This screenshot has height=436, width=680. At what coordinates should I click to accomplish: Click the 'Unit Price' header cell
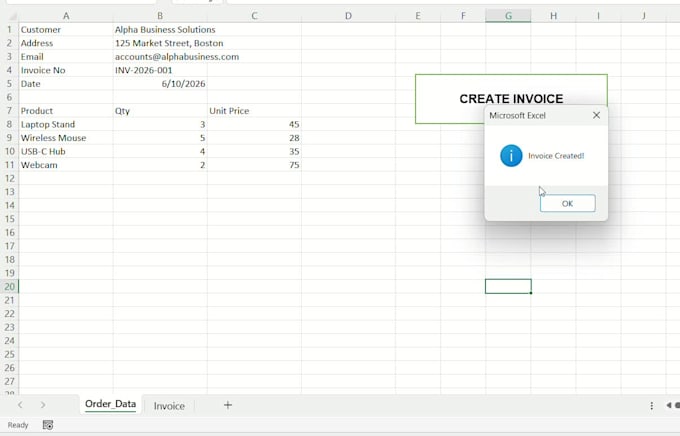point(254,111)
